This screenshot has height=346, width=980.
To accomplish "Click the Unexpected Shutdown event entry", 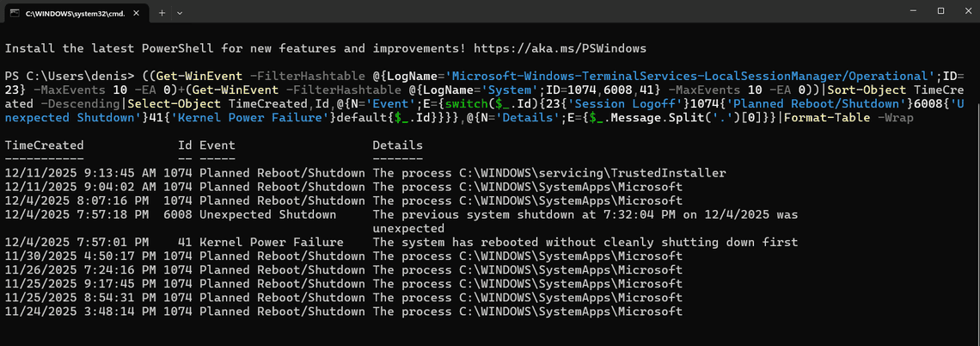I will click(267, 214).
